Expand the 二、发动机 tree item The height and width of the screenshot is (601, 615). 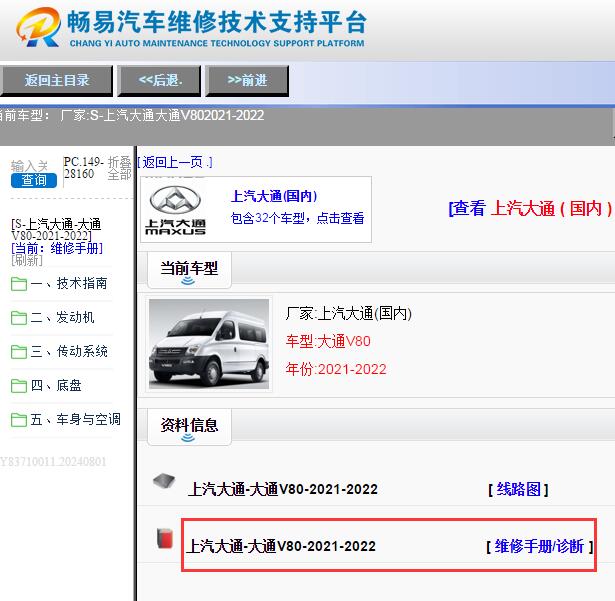[62, 317]
